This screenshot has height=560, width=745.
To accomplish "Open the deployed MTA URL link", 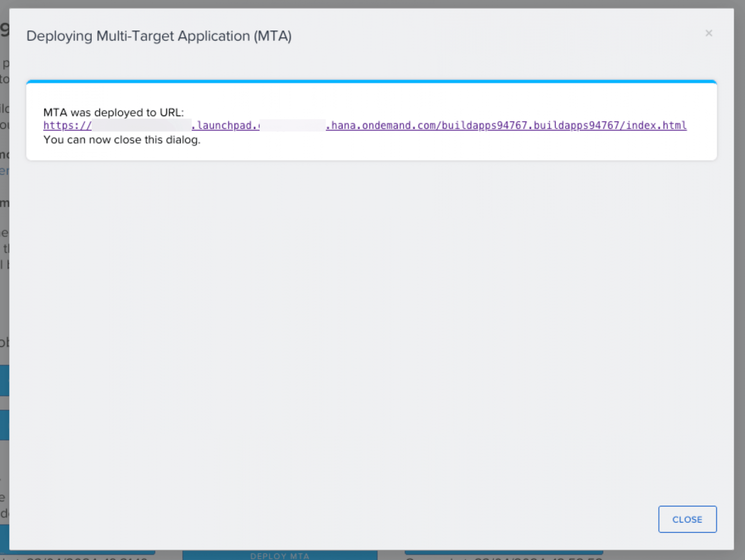I will tap(365, 125).
